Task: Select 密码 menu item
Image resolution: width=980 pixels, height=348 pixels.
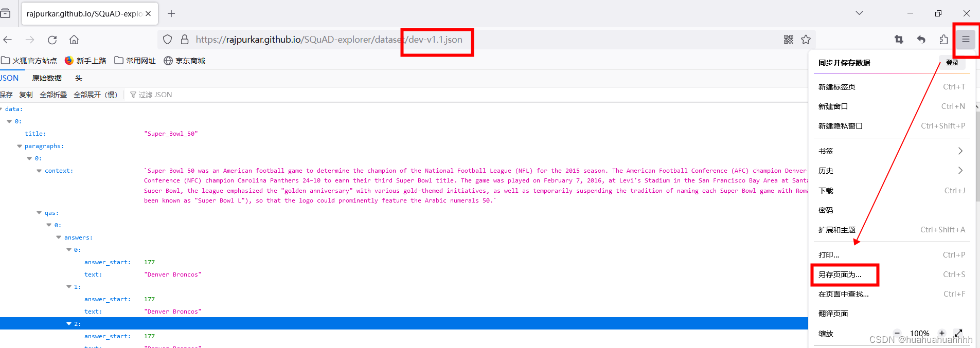Action: point(892,210)
